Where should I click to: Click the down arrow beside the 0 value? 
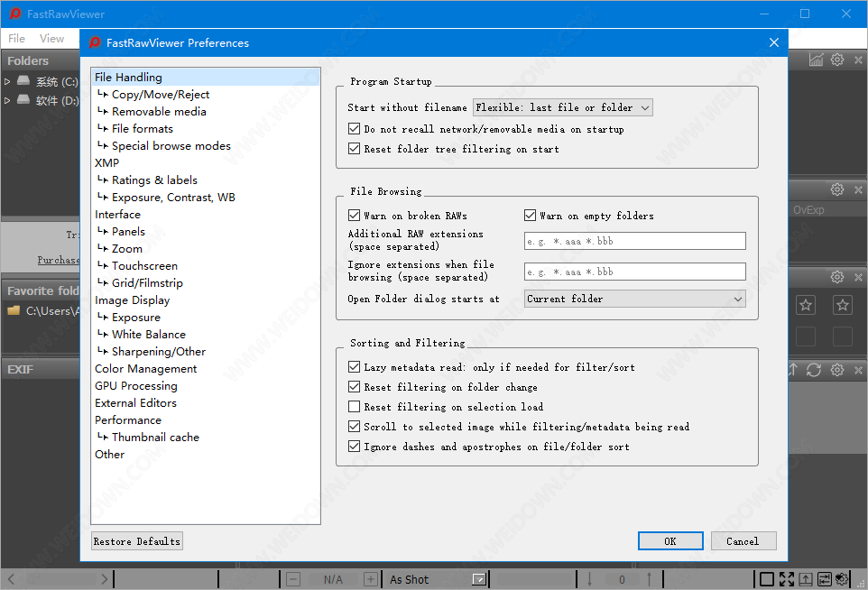coord(589,579)
